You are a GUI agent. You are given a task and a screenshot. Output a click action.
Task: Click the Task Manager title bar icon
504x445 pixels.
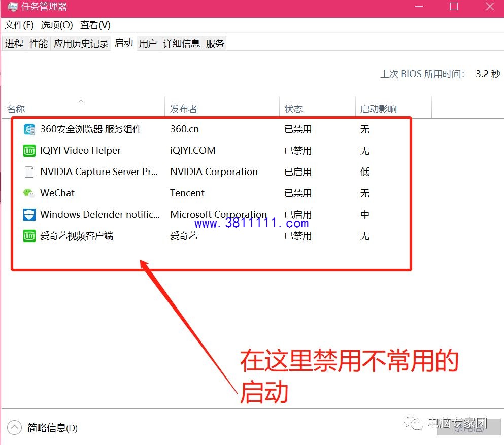(x=13, y=7)
